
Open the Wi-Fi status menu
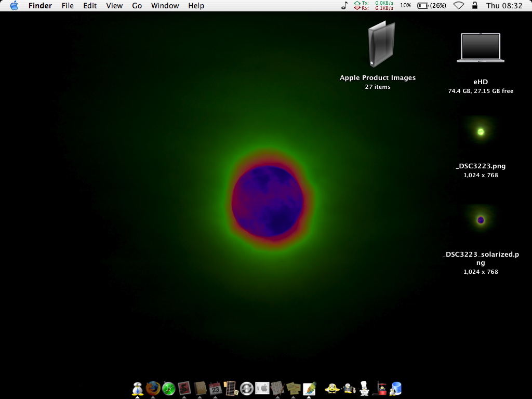point(458,6)
